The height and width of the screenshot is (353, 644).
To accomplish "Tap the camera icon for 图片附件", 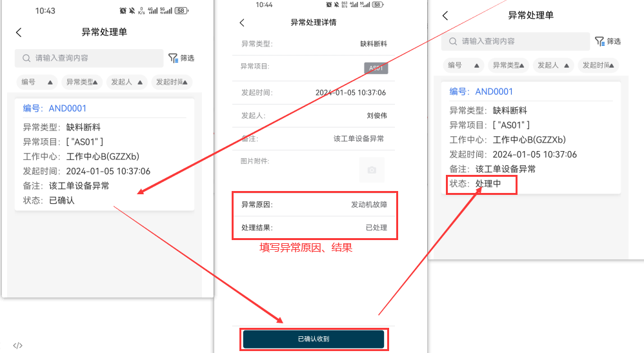I will [372, 170].
